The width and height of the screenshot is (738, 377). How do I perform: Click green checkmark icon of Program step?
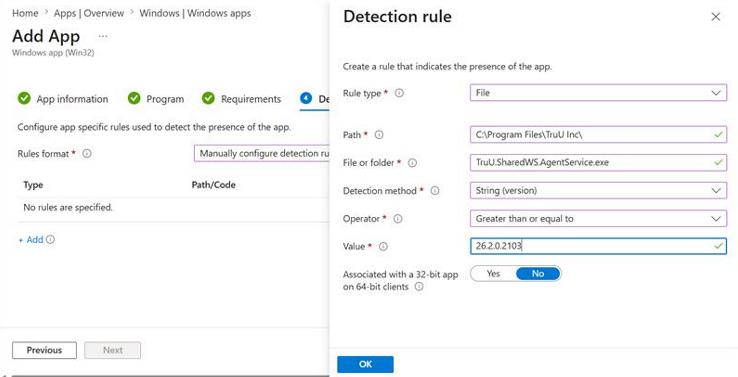[x=134, y=98]
